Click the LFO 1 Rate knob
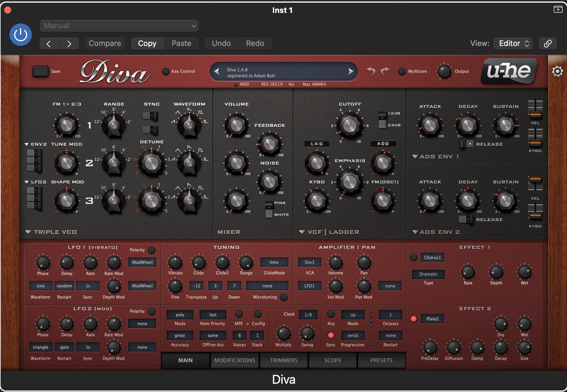Viewport: 567px width, 392px height. (90, 263)
